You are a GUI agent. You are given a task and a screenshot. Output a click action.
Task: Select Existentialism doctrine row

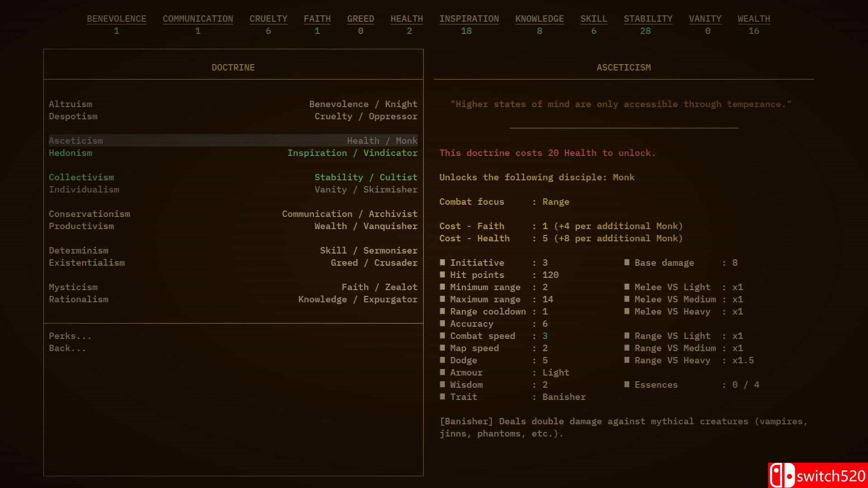tap(87, 263)
